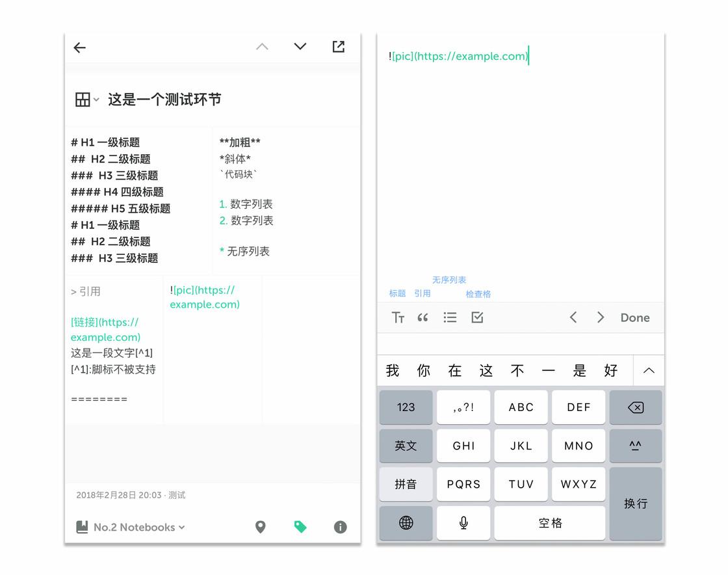The height and width of the screenshot is (575, 728).
Task: Edit the title 这是一个测试环节
Action: (x=164, y=100)
